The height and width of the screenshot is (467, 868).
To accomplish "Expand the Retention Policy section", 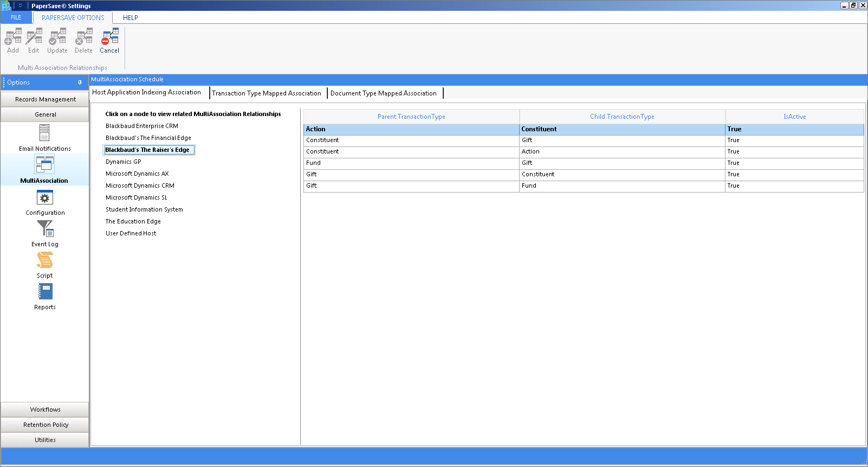I will pyautogui.click(x=45, y=425).
